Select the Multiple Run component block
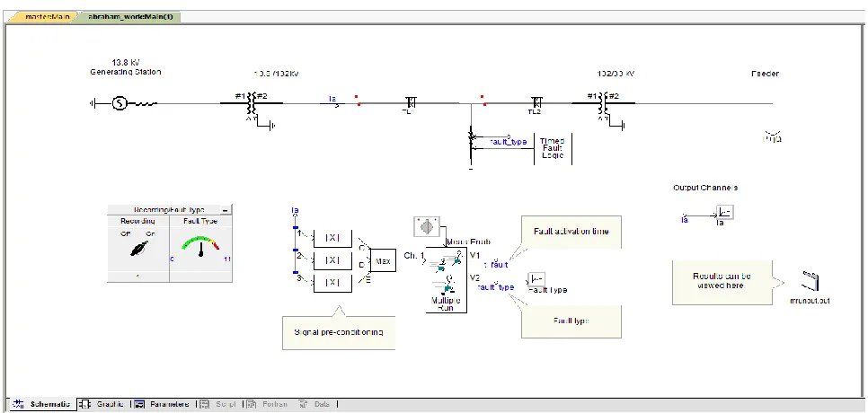868x413 pixels. click(447, 280)
